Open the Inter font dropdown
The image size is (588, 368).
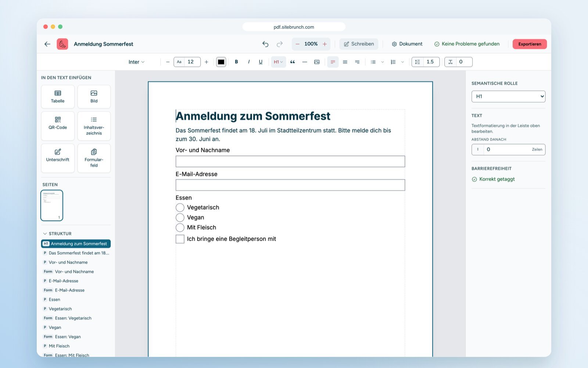pyautogui.click(x=137, y=62)
